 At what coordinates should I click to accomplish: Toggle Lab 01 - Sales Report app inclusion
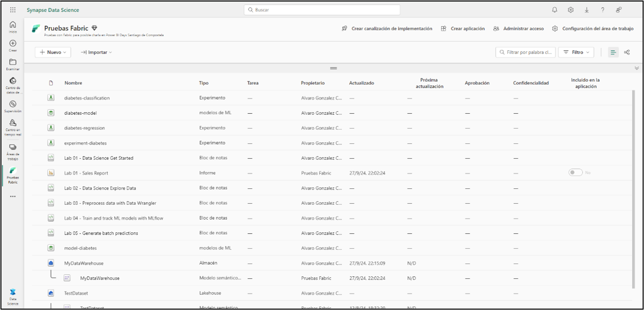(x=575, y=173)
